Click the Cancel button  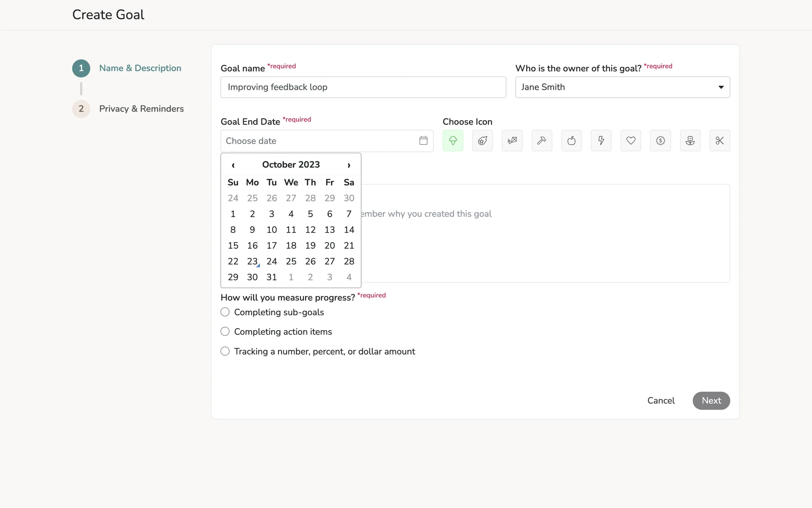click(x=661, y=400)
